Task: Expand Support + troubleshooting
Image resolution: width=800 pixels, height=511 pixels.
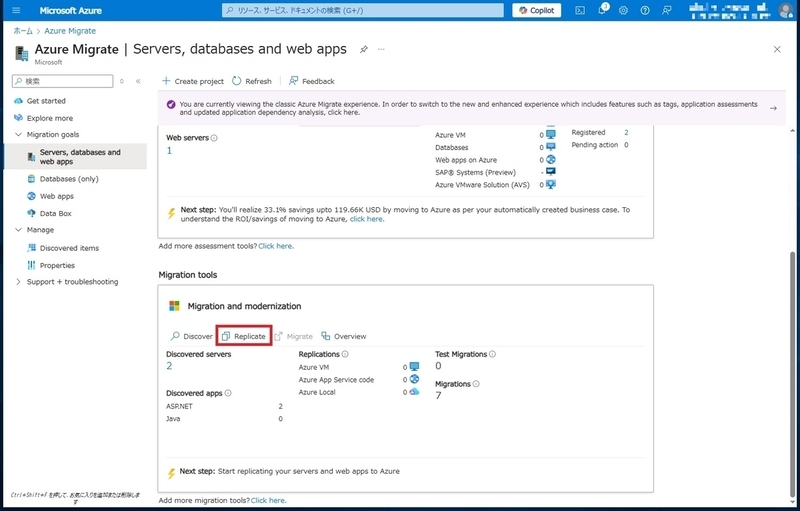Action: pyautogui.click(x=18, y=282)
